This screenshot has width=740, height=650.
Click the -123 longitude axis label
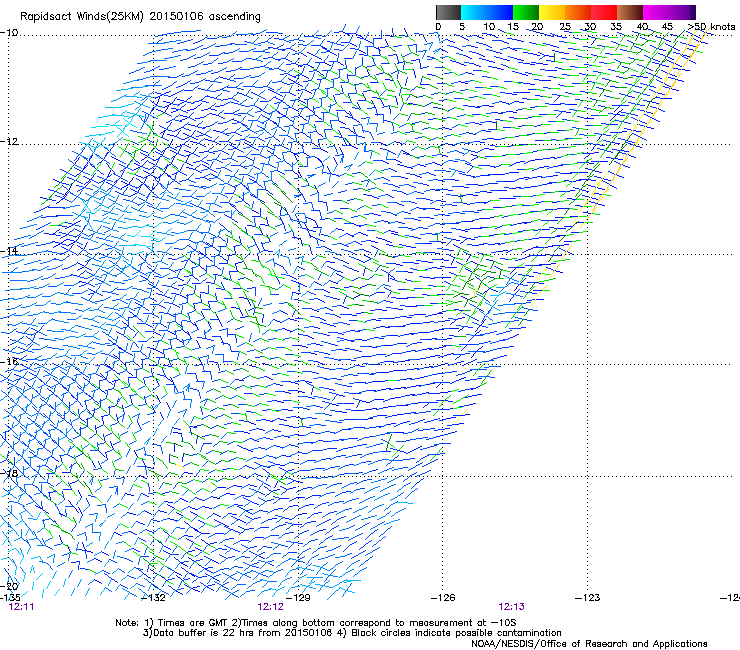(588, 598)
